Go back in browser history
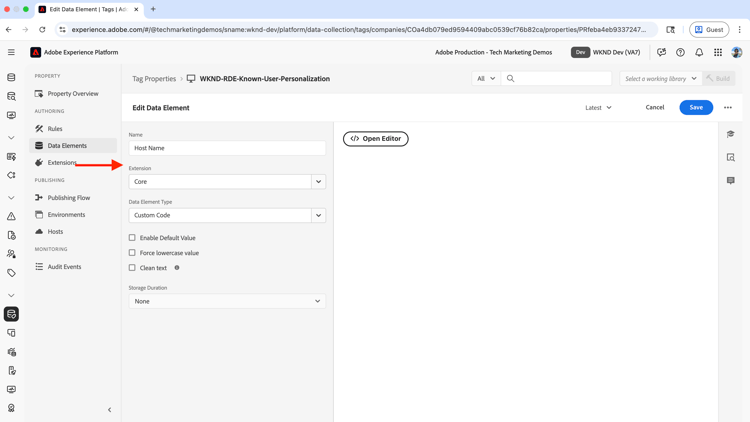The width and height of the screenshot is (750, 422). tap(9, 30)
